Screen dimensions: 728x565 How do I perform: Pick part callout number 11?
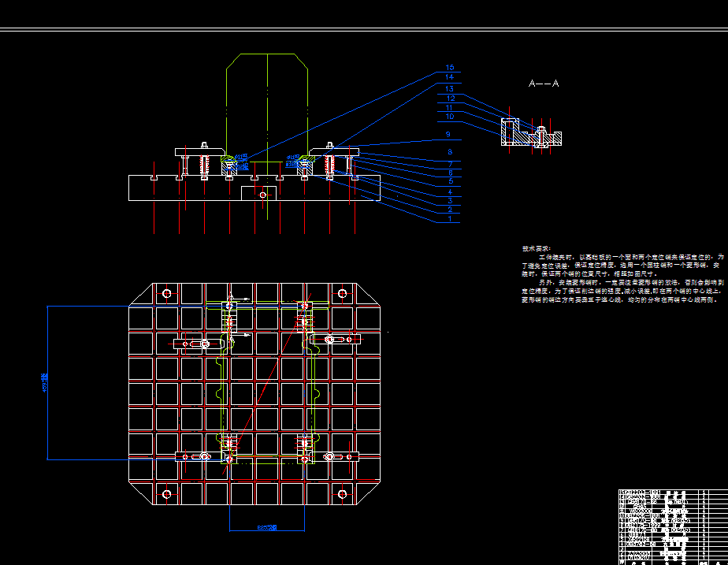pyautogui.click(x=449, y=108)
